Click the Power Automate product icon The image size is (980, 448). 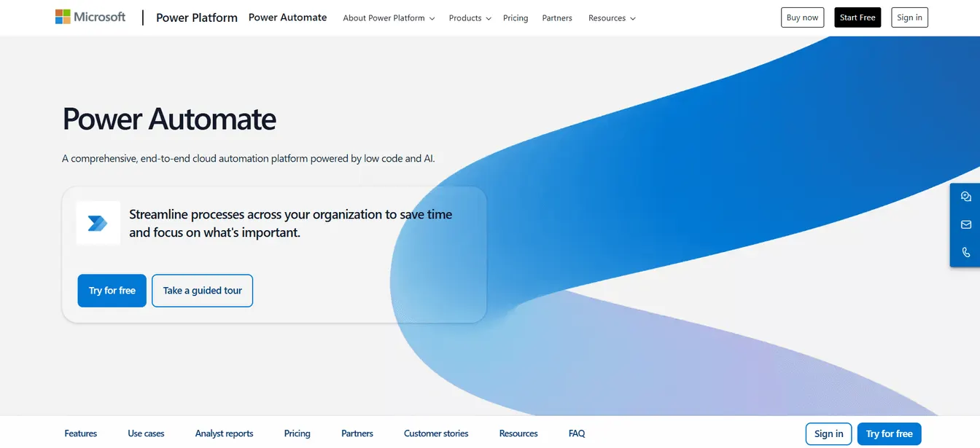[x=98, y=223]
